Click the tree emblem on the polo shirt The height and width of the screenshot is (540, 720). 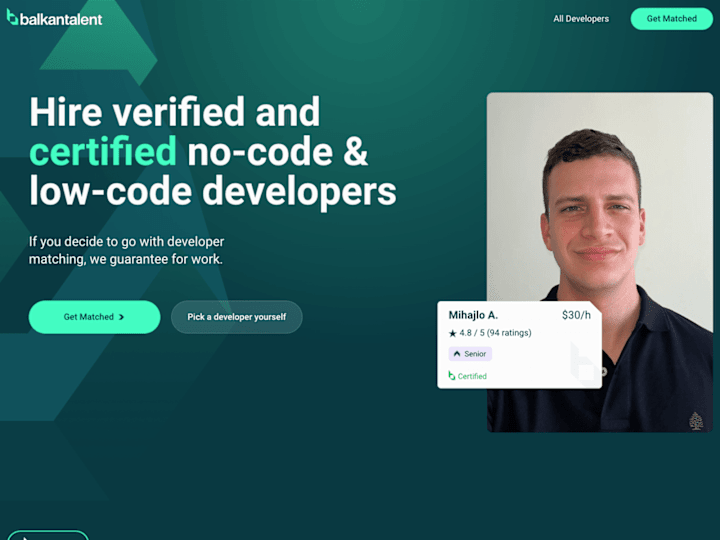click(x=696, y=421)
